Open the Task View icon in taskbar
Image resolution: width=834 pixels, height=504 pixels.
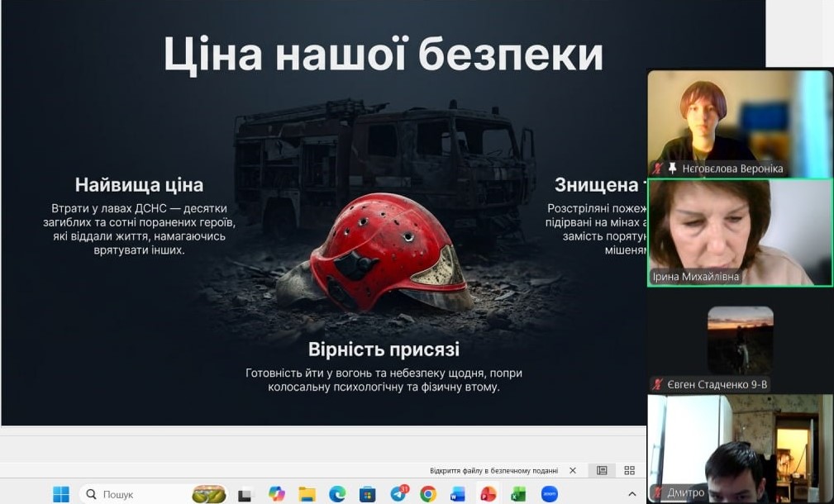coord(245,494)
